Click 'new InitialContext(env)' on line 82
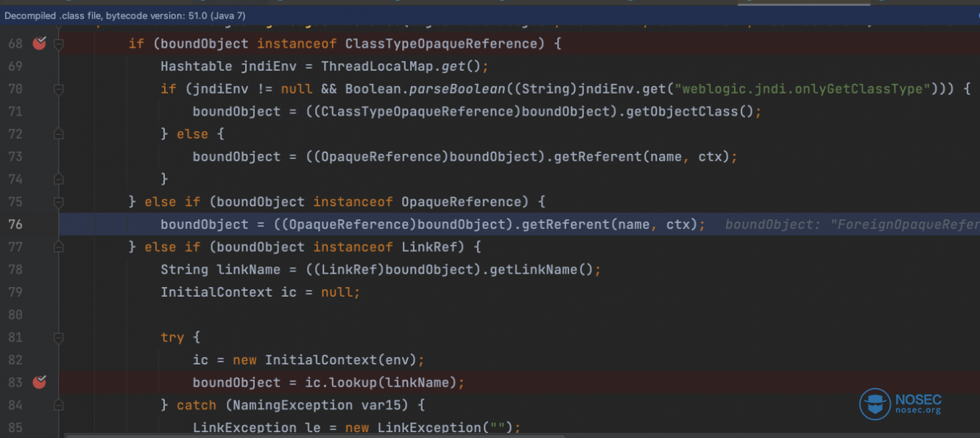 click(x=325, y=360)
